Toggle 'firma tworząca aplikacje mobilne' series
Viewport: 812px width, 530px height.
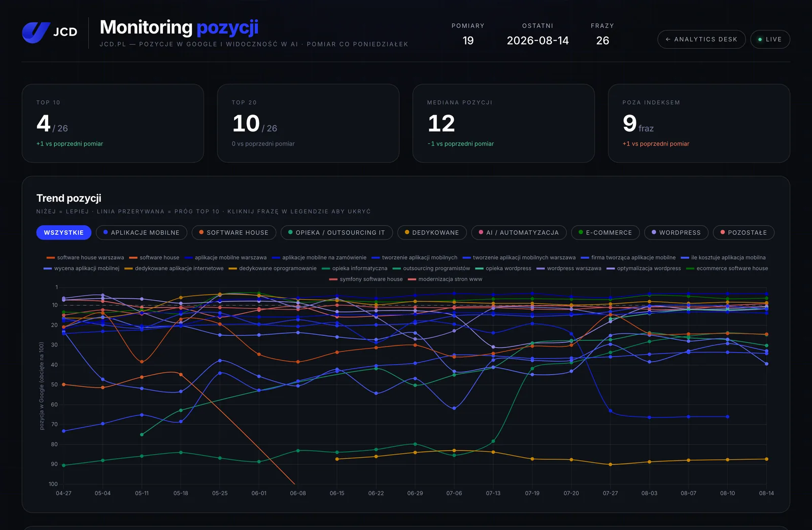click(628, 258)
